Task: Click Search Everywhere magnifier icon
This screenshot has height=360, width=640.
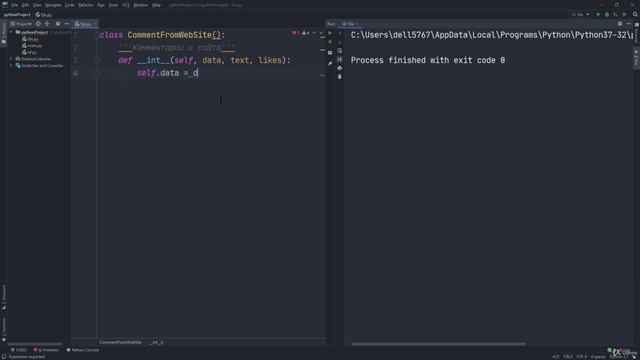Action: (635, 14)
